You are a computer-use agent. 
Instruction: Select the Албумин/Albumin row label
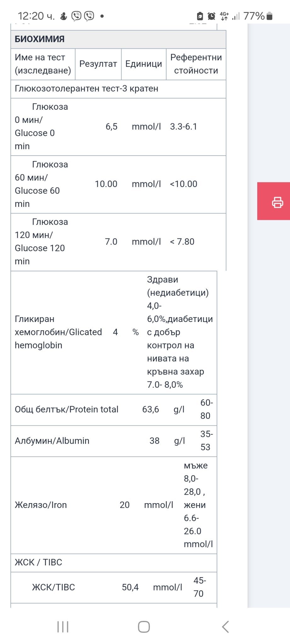(52, 441)
